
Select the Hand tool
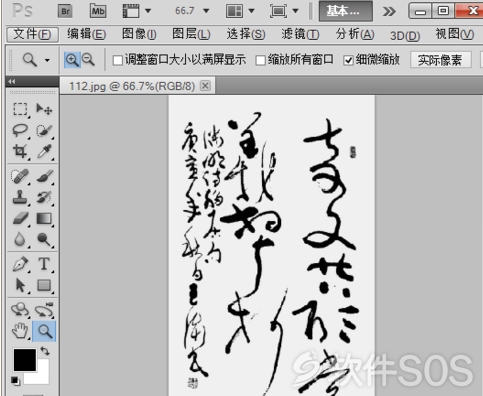(20, 331)
